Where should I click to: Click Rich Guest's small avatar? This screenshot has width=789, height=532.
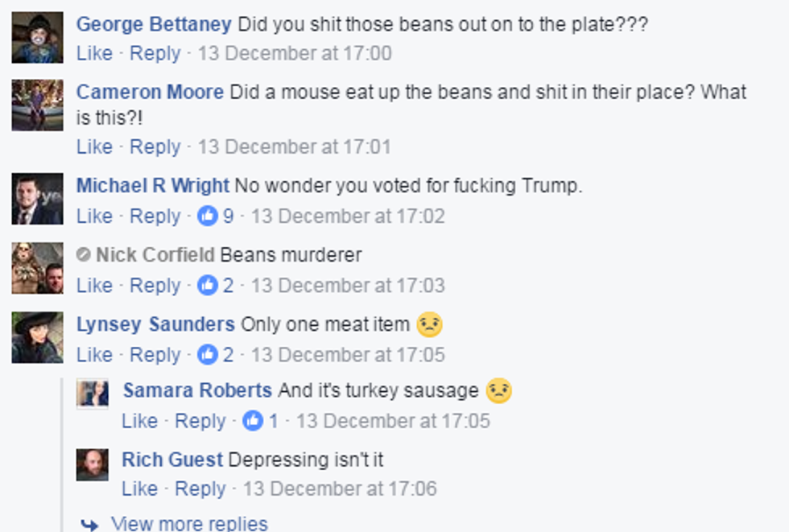(92, 464)
